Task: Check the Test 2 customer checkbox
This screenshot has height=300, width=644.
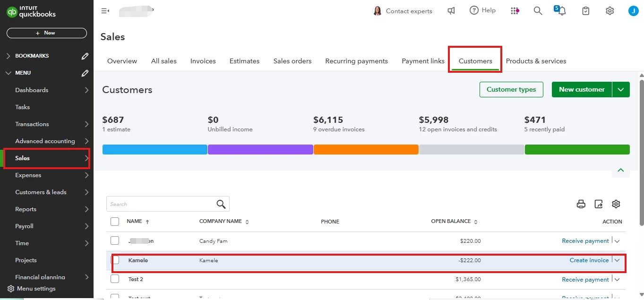Action: [115, 279]
